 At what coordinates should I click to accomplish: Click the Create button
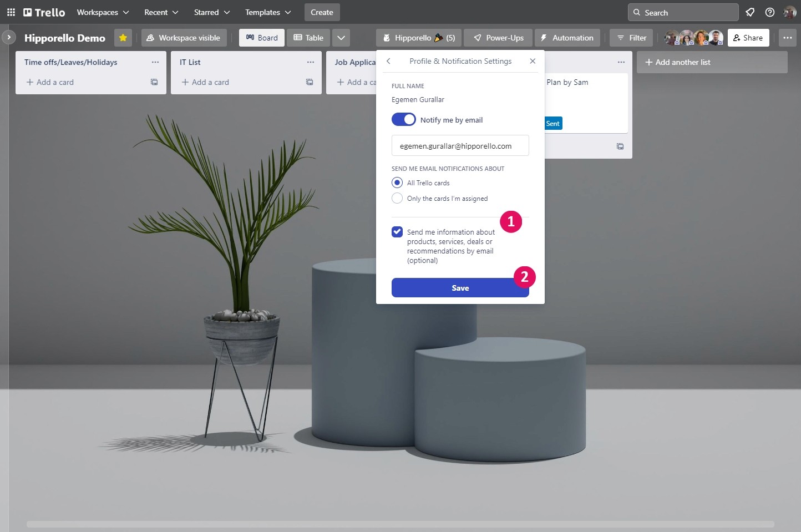322,12
